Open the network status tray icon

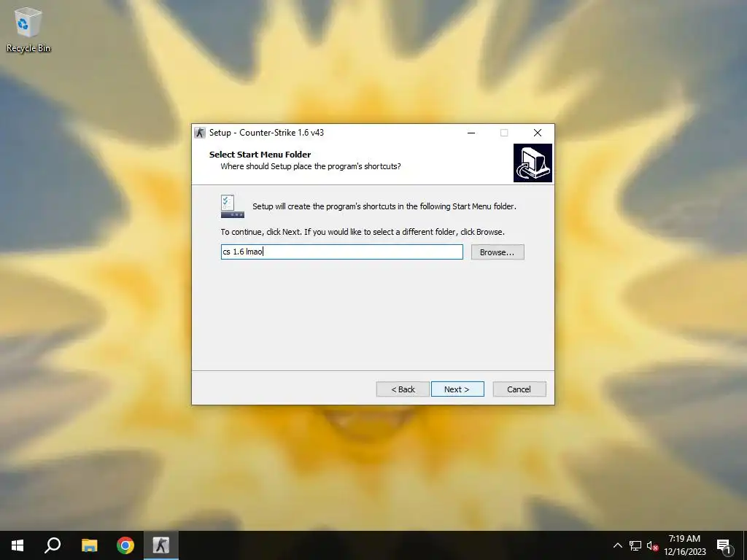pyautogui.click(x=635, y=545)
